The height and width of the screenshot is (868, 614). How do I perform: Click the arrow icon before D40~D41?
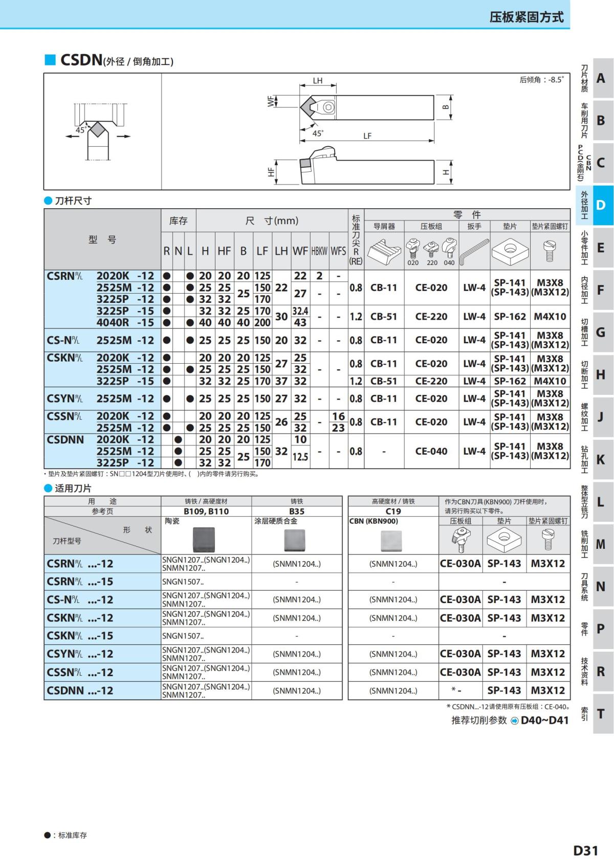(x=514, y=721)
